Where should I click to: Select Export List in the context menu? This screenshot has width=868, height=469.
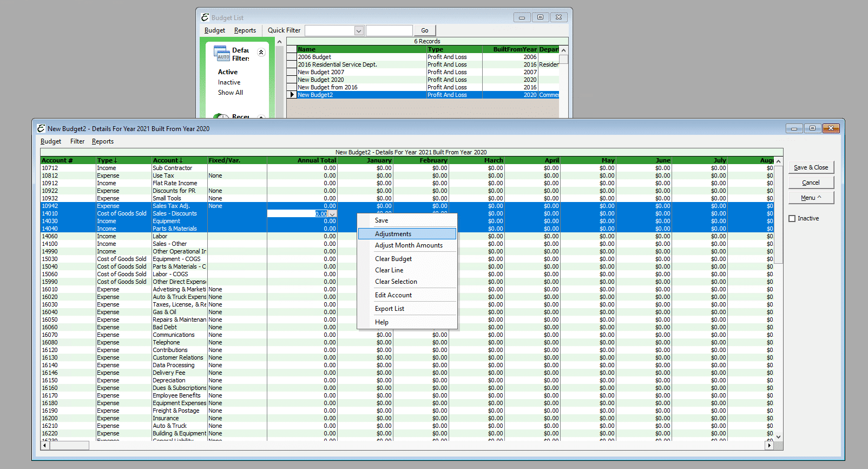(390, 309)
